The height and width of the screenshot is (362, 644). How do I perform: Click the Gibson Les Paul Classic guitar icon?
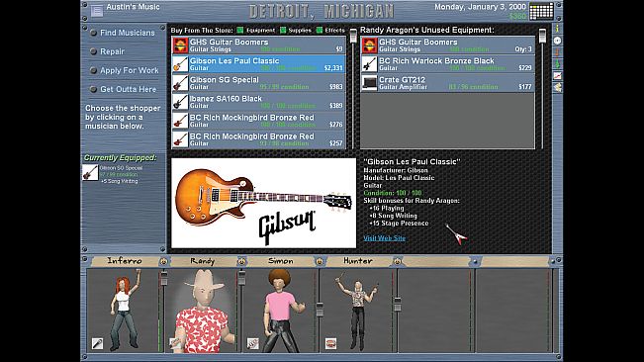(180, 64)
